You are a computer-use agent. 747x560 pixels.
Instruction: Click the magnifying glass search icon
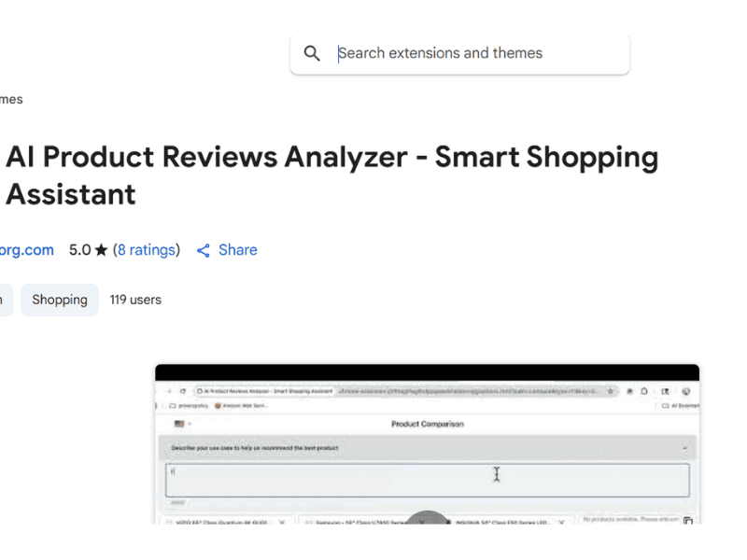(313, 54)
